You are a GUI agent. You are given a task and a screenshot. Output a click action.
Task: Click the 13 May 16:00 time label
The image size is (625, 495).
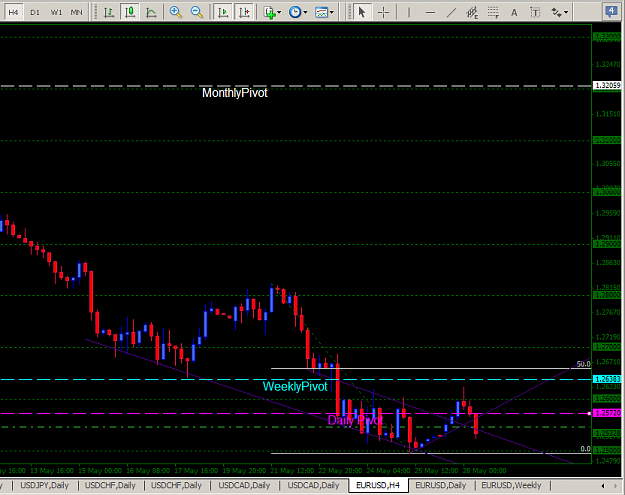[52, 471]
